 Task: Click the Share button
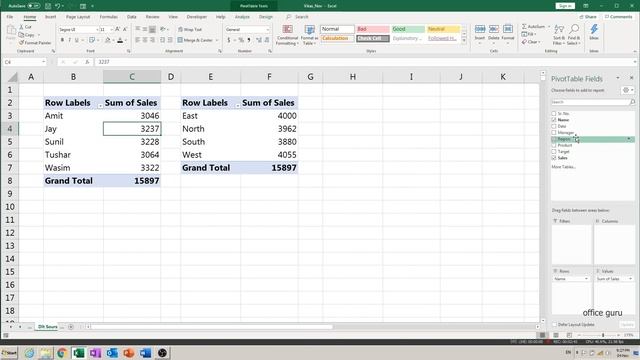[x=588, y=17]
